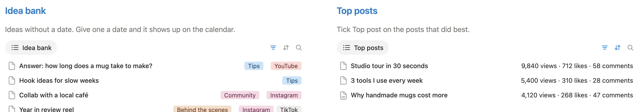Screen dimensions: 644x112
Task: Open 'Why handmade mugs cost more' post
Action: pos(399,95)
